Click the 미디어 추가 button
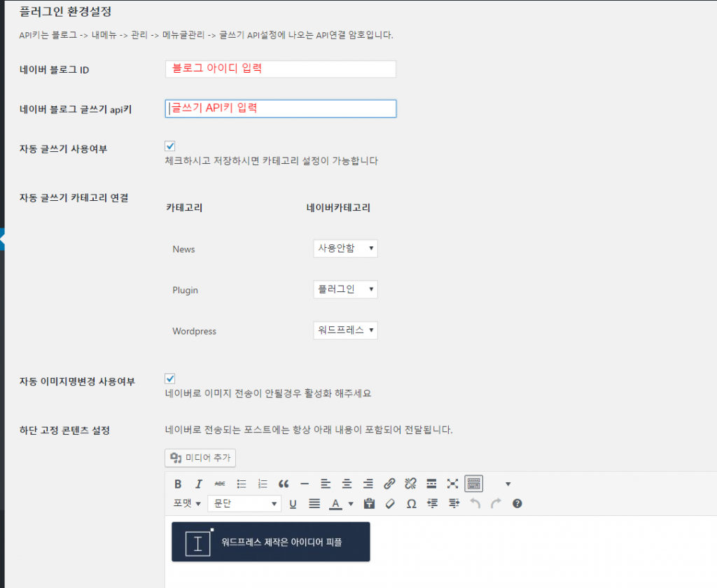This screenshot has height=588, width=717. [x=200, y=458]
